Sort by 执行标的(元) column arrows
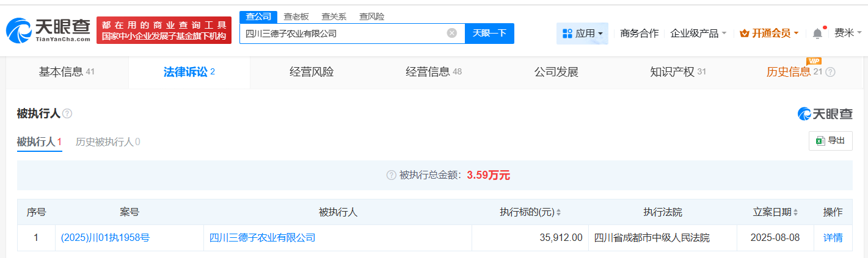Screen dimensions: 868x258 pyautogui.click(x=558, y=213)
